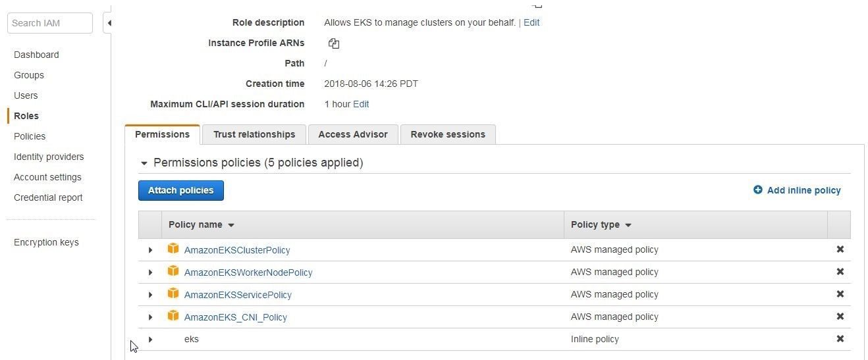868x360 pixels.
Task: Open Groups in the sidebar
Action: [29, 75]
